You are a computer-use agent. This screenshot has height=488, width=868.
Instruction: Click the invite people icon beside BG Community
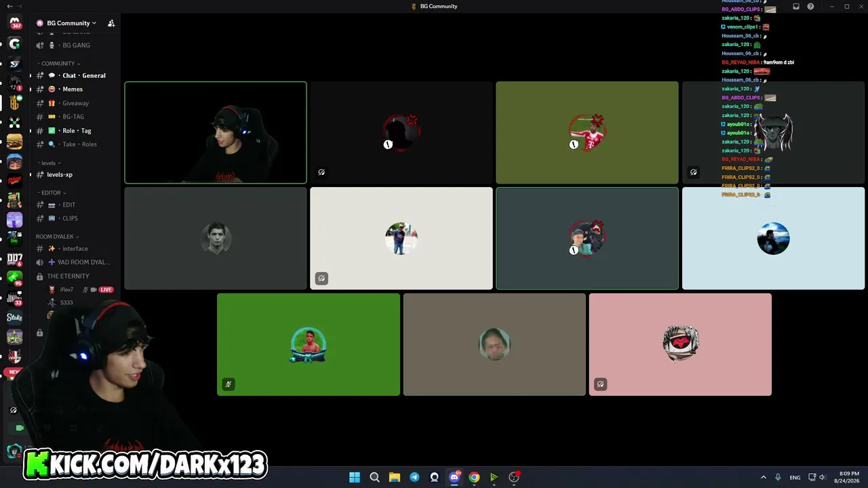click(x=111, y=23)
